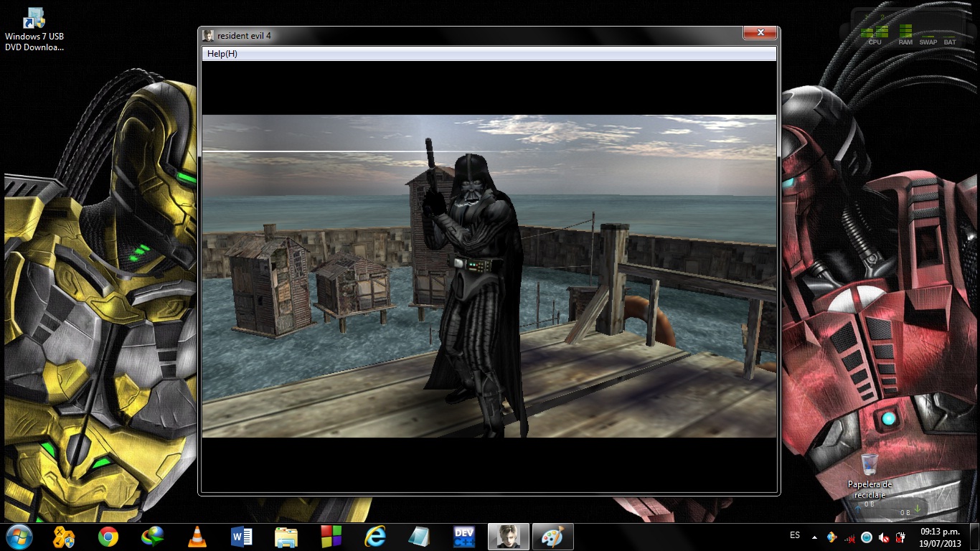Click the resident evil 4 title bar icon
Image resolution: width=980 pixels, height=551 pixels.
click(x=207, y=35)
